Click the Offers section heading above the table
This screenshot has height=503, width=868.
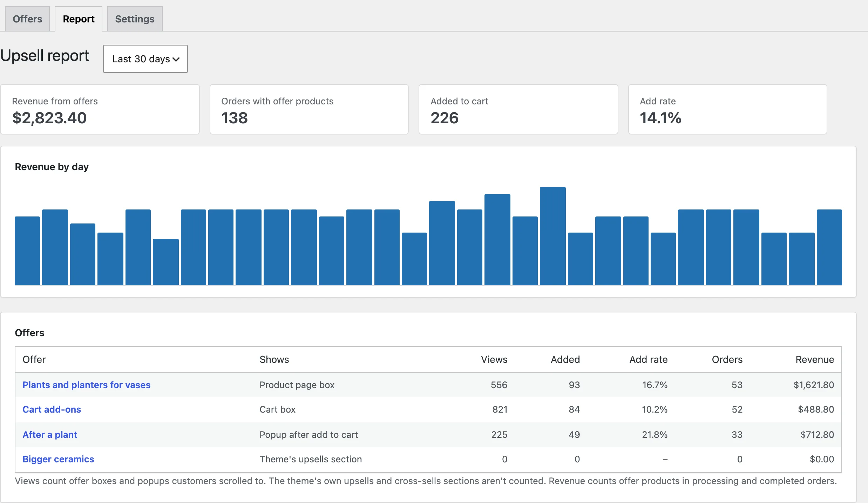point(29,332)
